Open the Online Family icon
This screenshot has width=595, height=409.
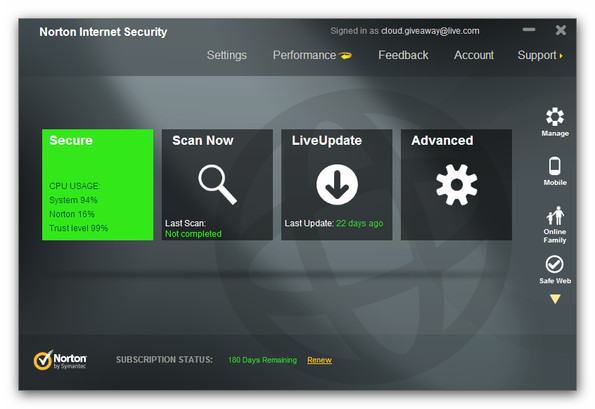[x=555, y=216]
